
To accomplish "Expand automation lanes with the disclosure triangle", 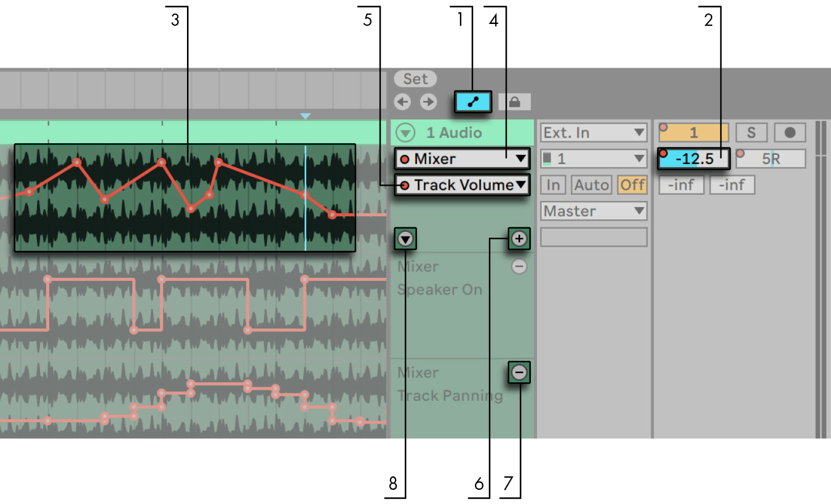I will coord(405,238).
